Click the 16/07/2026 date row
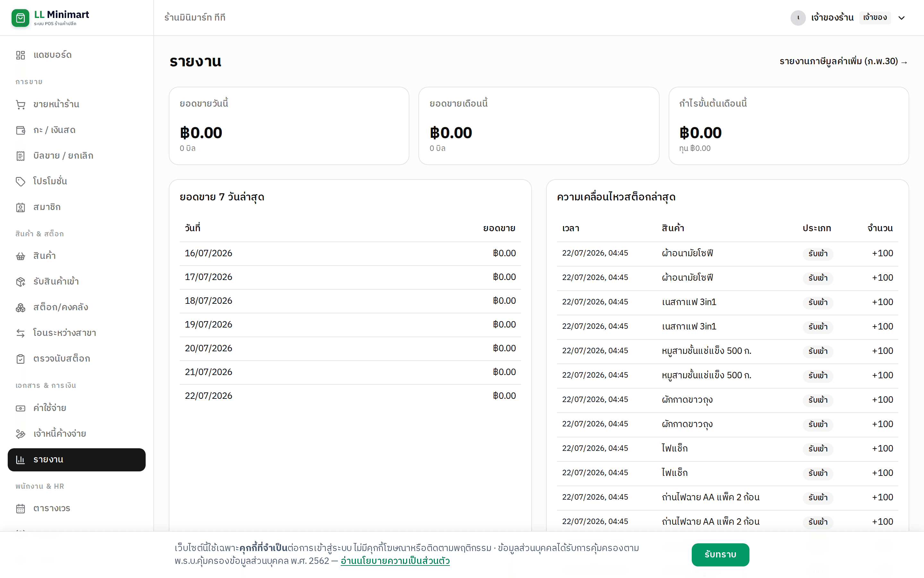Viewport: 924px width, 578px height. tap(350, 253)
